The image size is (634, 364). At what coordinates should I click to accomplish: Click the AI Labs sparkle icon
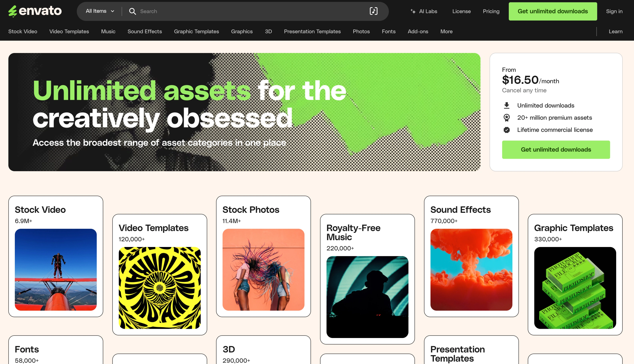(x=413, y=11)
